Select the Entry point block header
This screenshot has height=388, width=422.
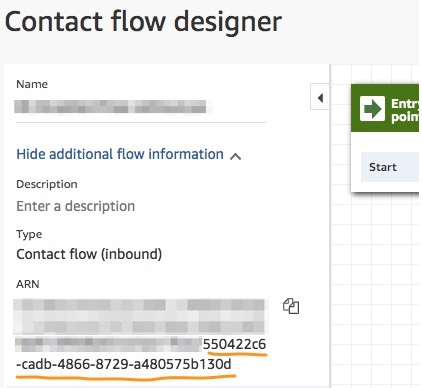pyautogui.click(x=385, y=108)
